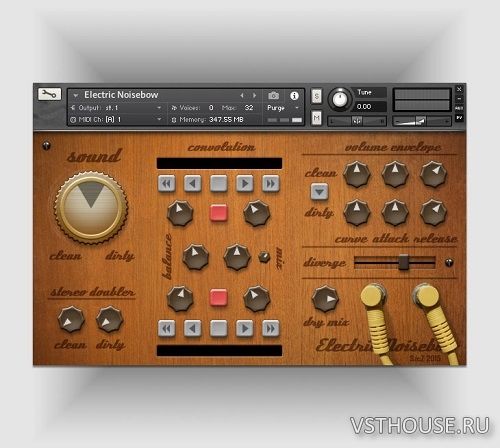Click top convolution blank center button
The image size is (500, 448).
click(219, 183)
